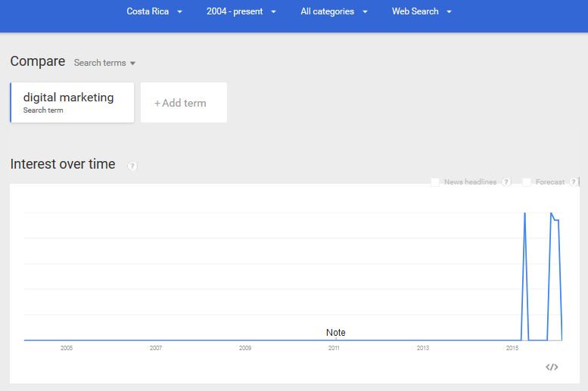Click the blue color bar on term card
The image size is (588, 391).
(11, 102)
